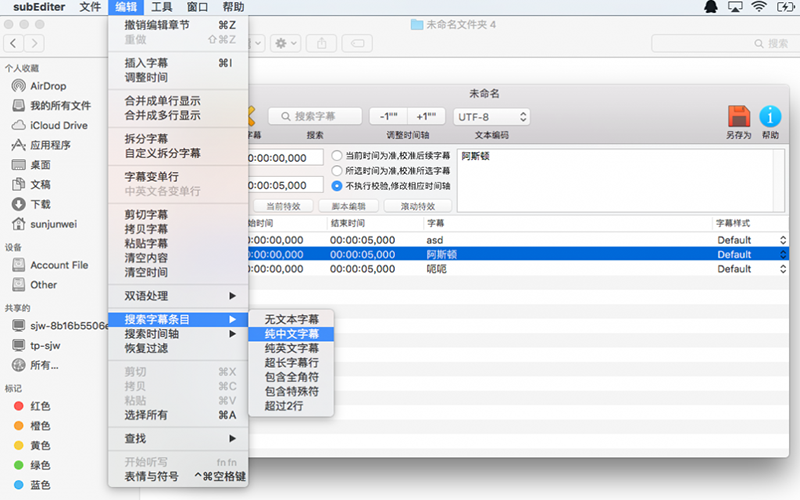Expand 查找 submenu

tap(178, 438)
